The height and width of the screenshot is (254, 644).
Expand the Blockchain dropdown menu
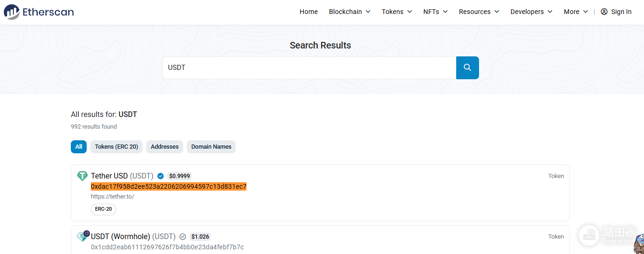tap(349, 12)
